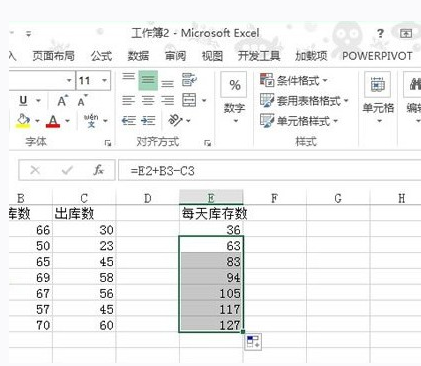Open 审阅 ribbon tab
This screenshot has height=366, width=421.
[x=175, y=56]
